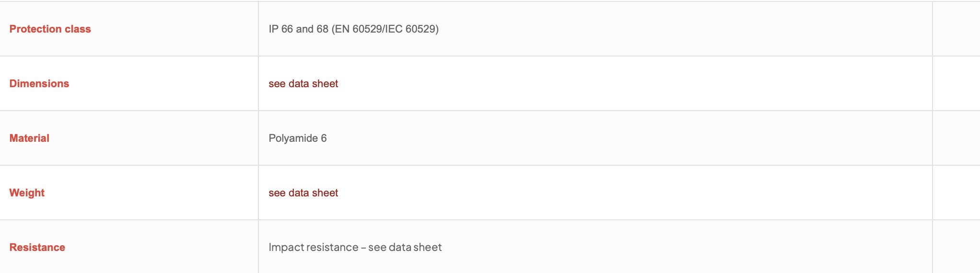The image size is (980, 273).
Task: Click the empty rightmost cell of the Material row
Action: pyautogui.click(x=956, y=138)
